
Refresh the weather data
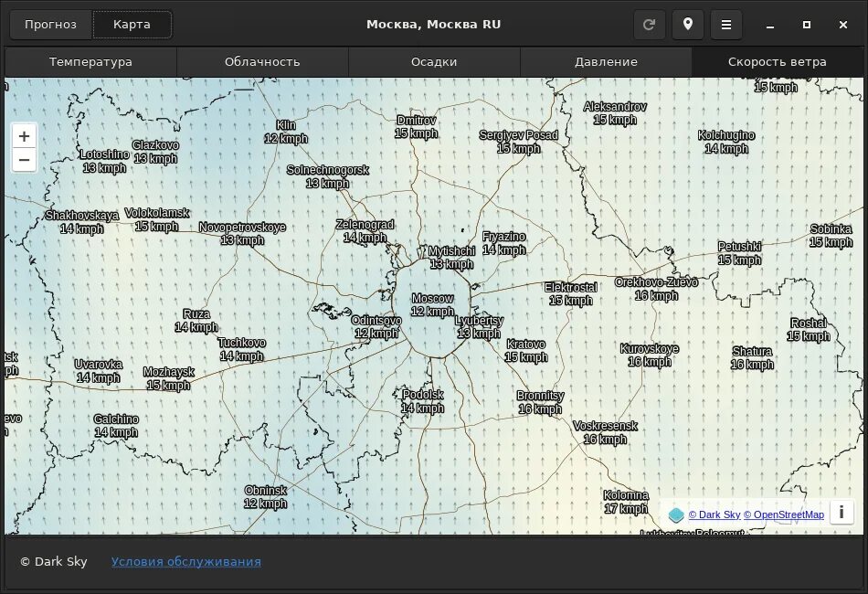click(x=649, y=25)
